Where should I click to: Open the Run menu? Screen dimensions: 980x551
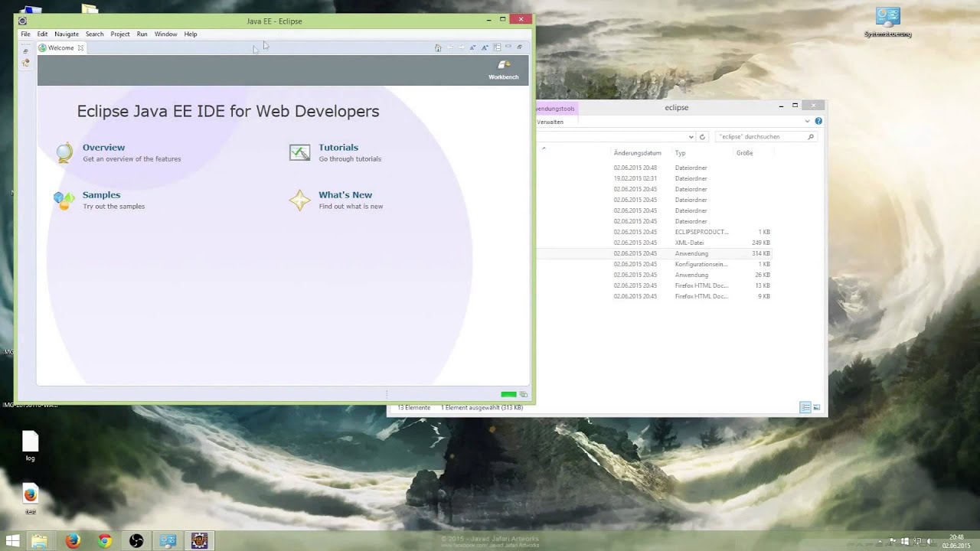click(x=142, y=34)
